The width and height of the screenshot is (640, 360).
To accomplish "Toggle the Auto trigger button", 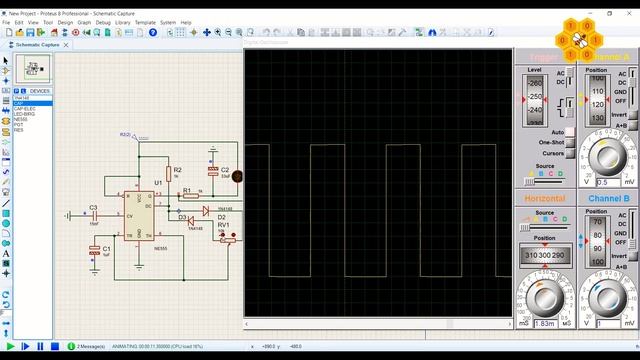I will [x=570, y=132].
